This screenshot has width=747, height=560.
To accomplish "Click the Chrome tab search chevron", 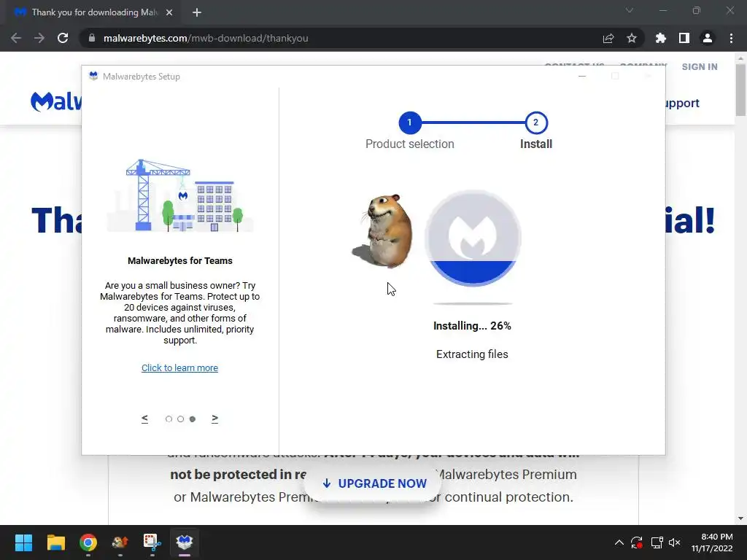I will point(630,10).
